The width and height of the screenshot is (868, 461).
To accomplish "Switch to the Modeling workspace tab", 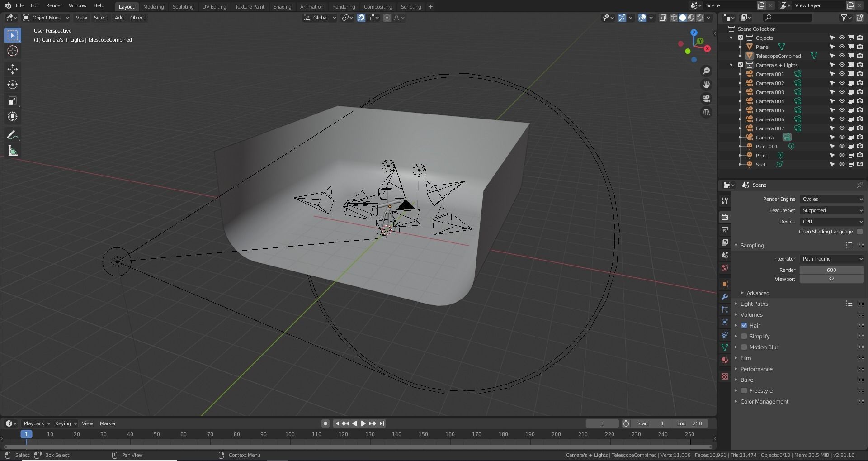I will 153,7.
